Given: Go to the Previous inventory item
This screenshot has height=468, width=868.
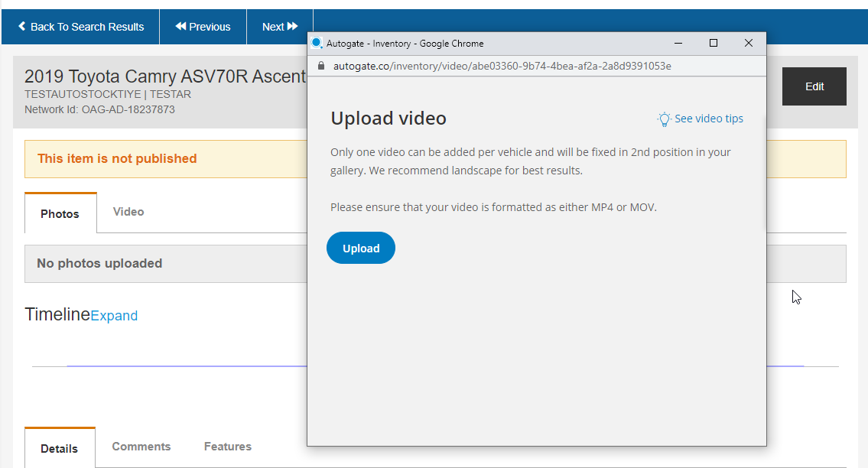Looking at the screenshot, I should 203,27.
